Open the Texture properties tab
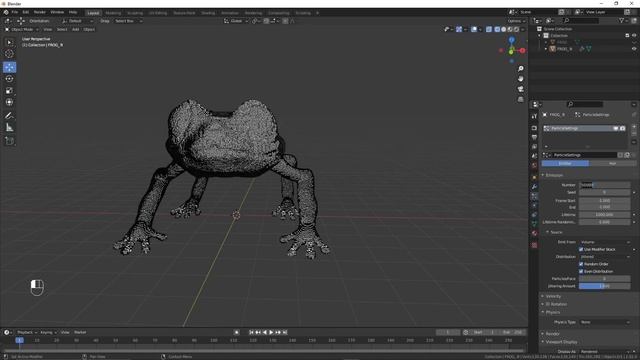 click(534, 245)
